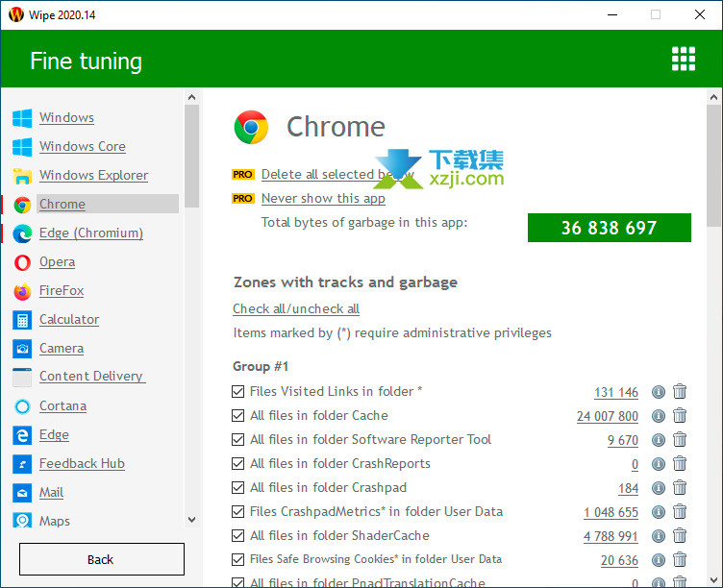Click the Calculator icon in sidebar

[22, 320]
